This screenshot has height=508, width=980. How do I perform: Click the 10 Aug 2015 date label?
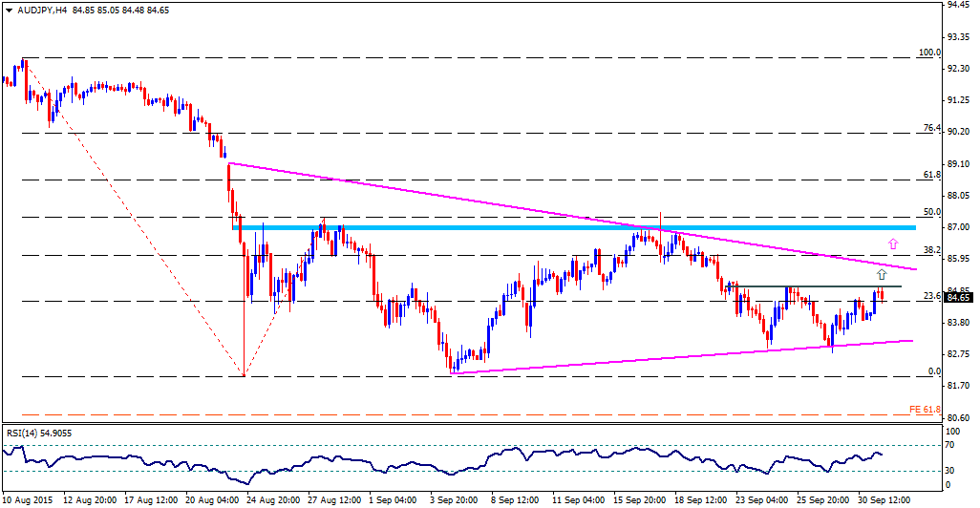28,500
